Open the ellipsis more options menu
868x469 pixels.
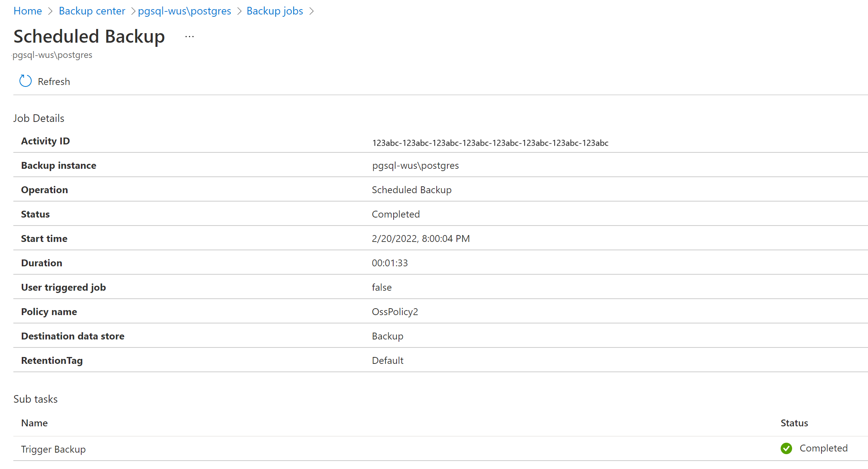(x=190, y=37)
